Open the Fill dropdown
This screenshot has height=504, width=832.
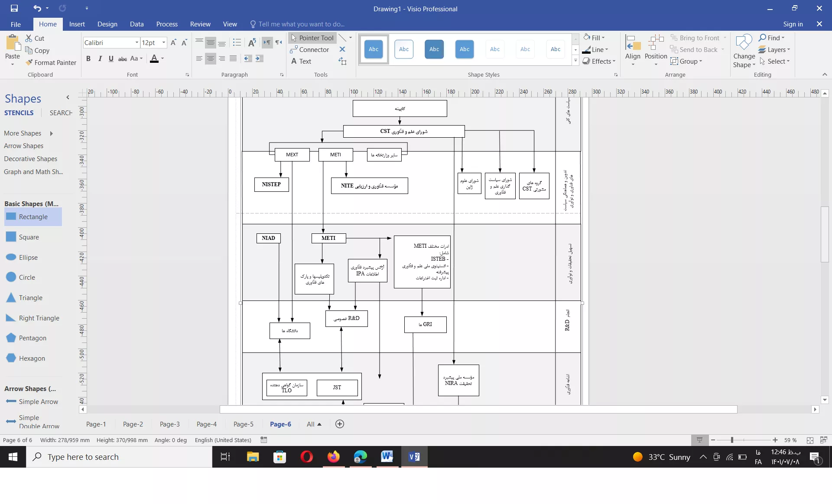[x=594, y=38]
